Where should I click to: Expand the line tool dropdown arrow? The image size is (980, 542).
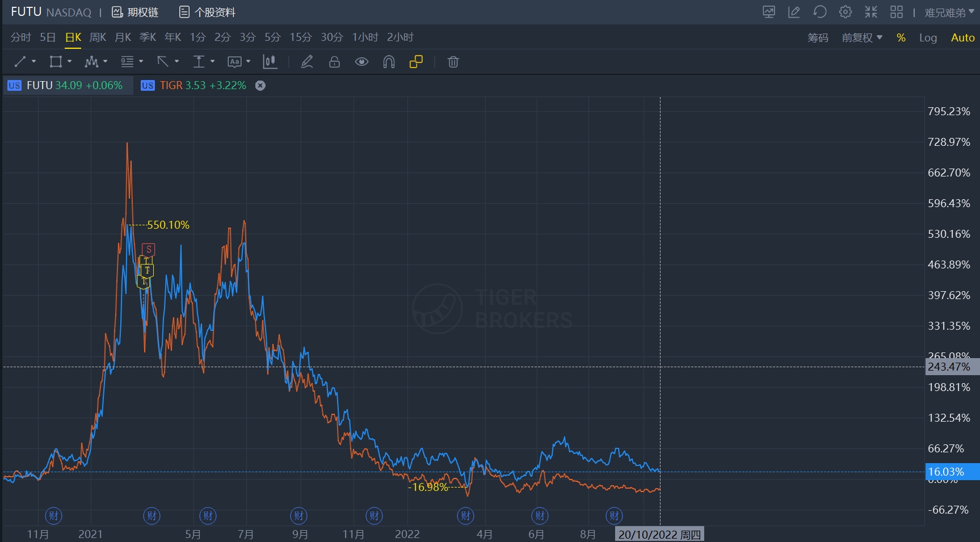[x=34, y=61]
